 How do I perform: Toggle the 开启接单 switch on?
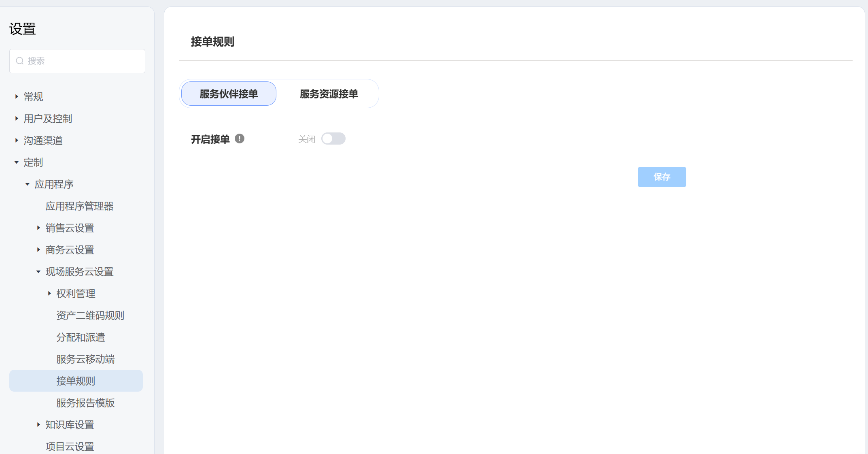click(x=333, y=139)
